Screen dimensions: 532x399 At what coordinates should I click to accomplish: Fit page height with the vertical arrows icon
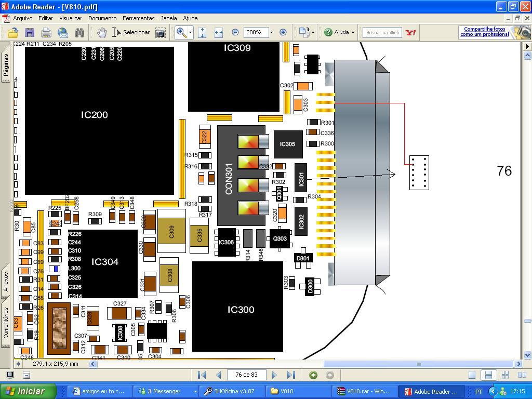(x=202, y=33)
